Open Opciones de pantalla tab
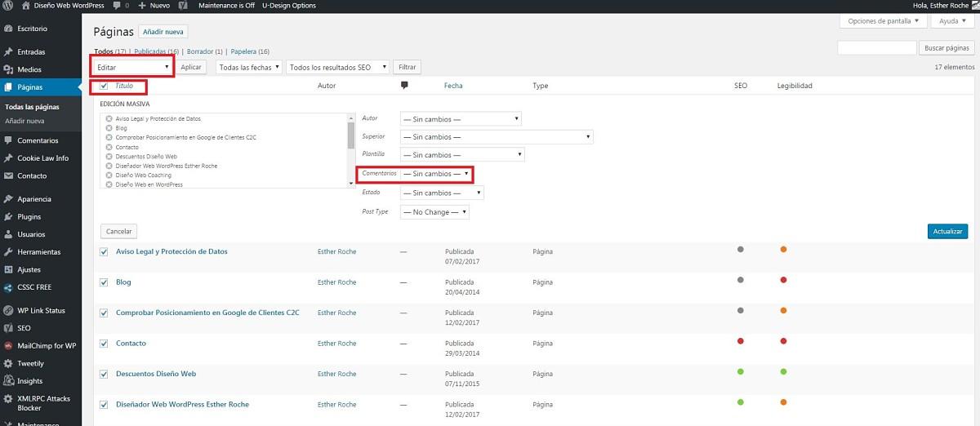Image resolution: width=980 pixels, height=426 pixels. (x=884, y=21)
